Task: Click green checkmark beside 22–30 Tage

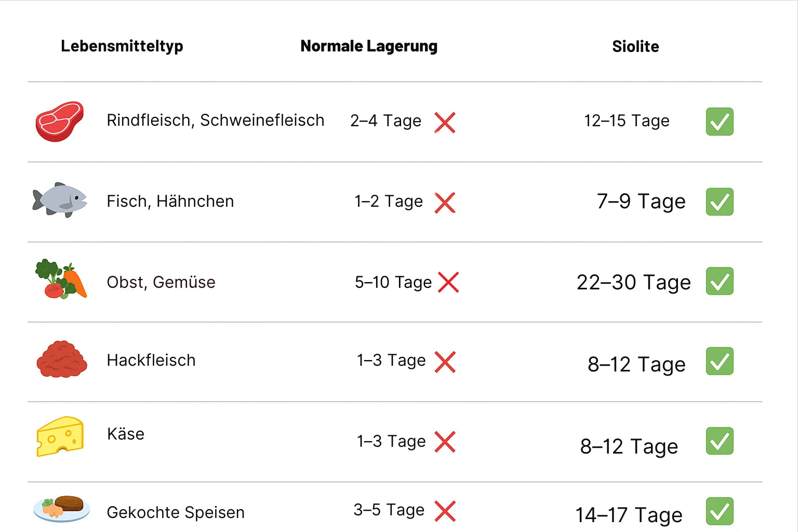Action: [x=720, y=281]
